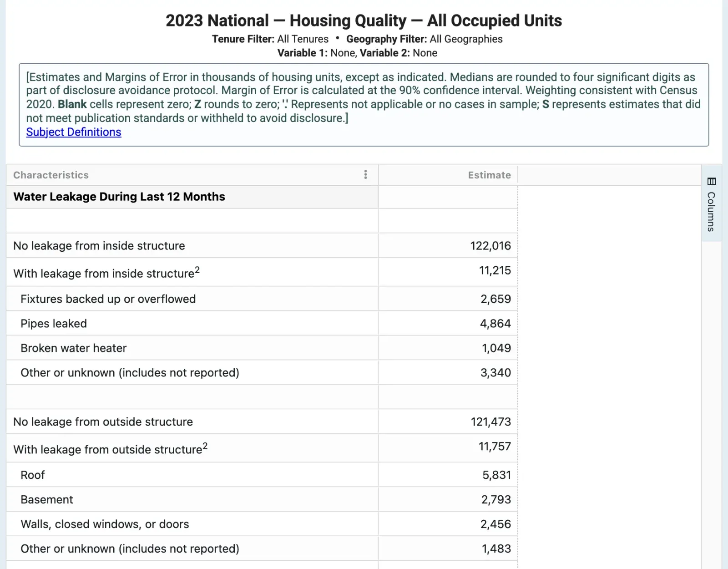This screenshot has width=728, height=569.
Task: Click the 121,473 estimate cell
Action: point(448,422)
